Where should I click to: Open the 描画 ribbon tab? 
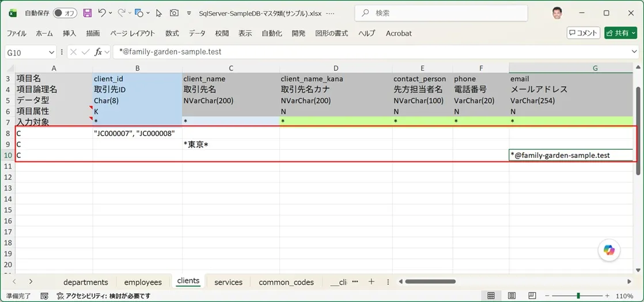pyautogui.click(x=93, y=33)
